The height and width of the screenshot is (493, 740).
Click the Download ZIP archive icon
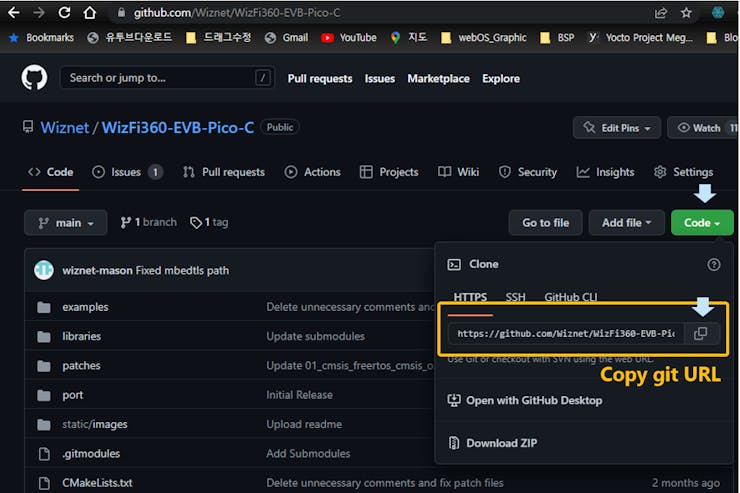coord(454,443)
